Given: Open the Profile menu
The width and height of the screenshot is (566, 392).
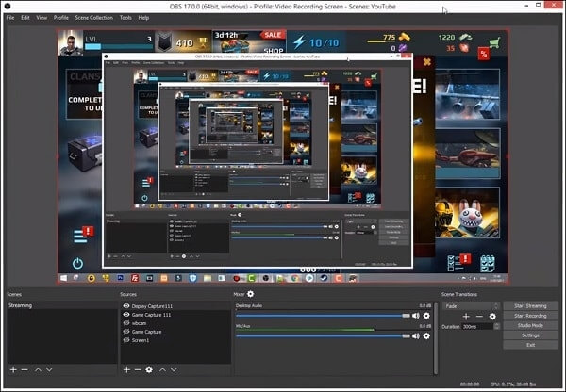Looking at the screenshot, I should pos(61,18).
